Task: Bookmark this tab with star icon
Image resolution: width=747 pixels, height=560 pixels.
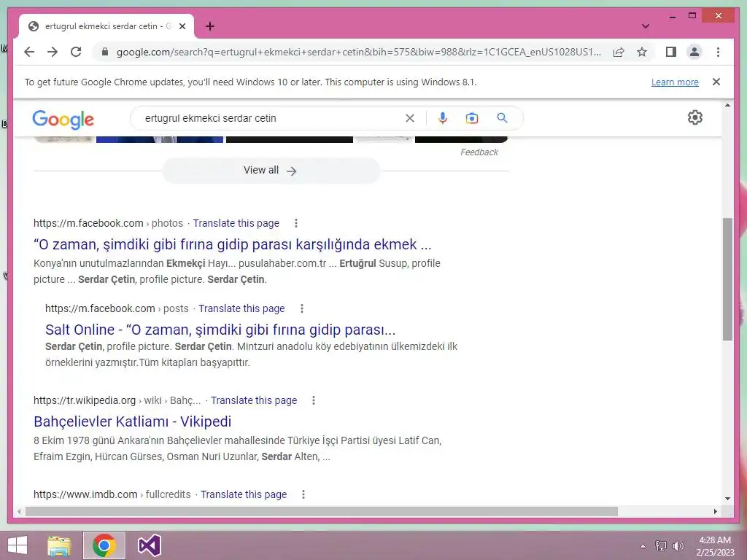Action: click(642, 52)
